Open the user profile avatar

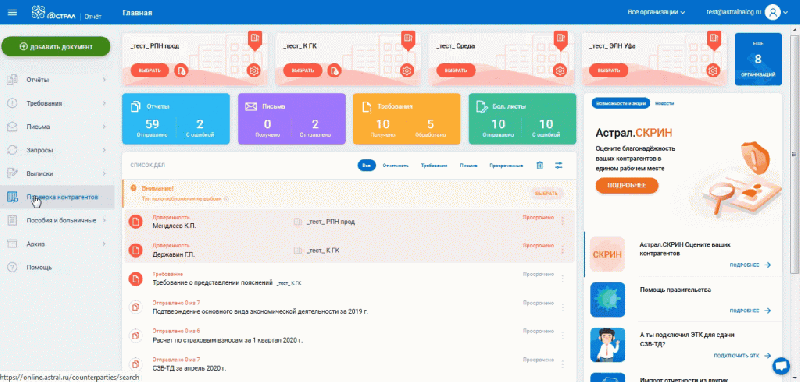coord(773,12)
